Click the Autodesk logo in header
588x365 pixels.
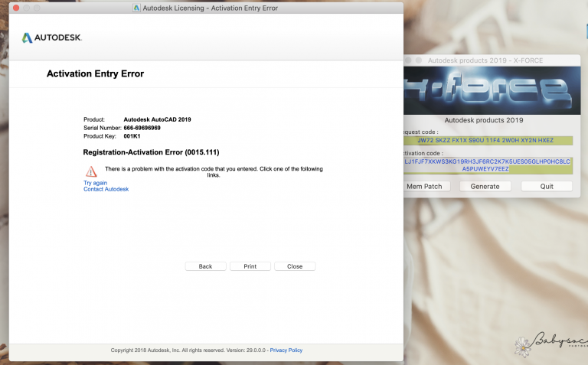click(x=52, y=37)
